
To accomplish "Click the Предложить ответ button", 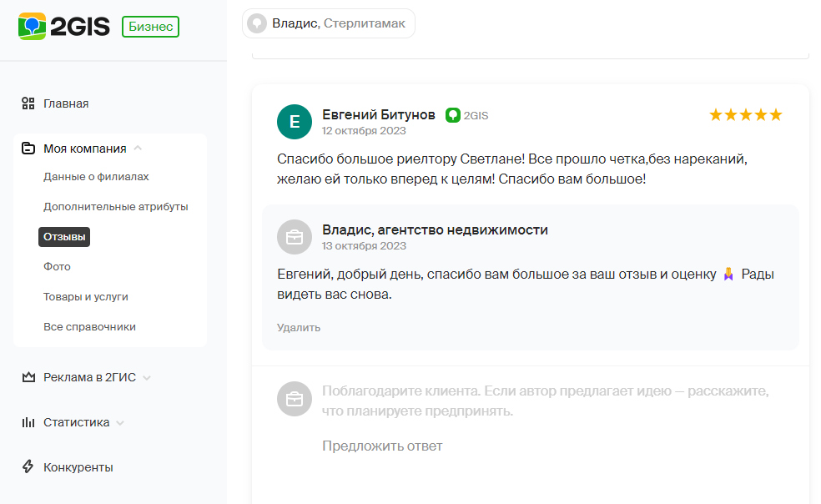I will click(382, 446).
